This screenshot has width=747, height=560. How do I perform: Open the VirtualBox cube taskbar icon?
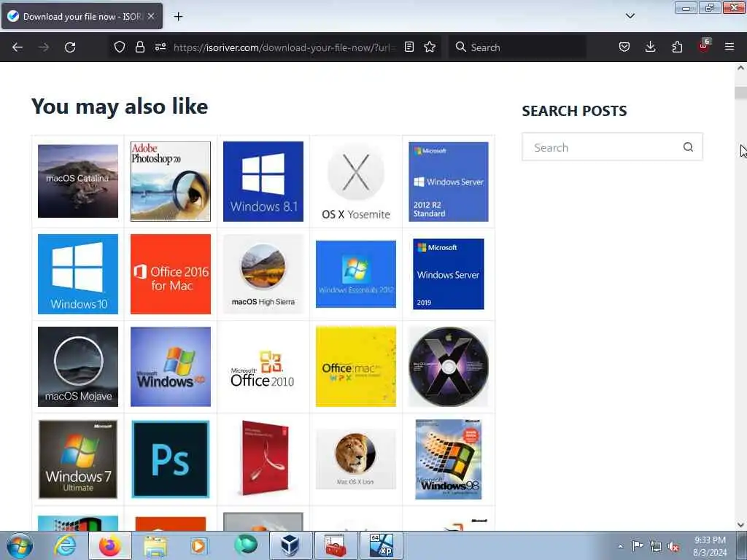coord(290,545)
